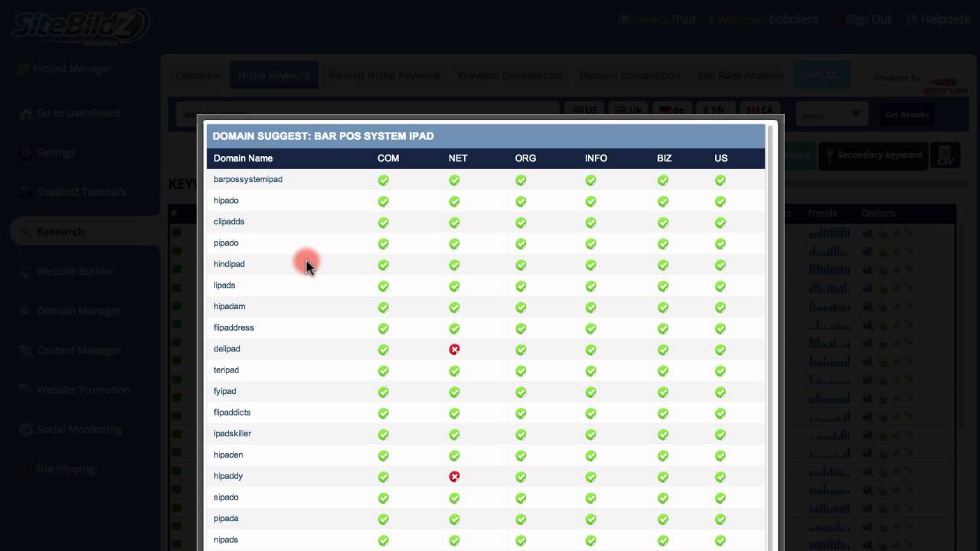Click the domain suggest dialog scrollbar
Viewport: 980px width, 551px height.
point(771,337)
